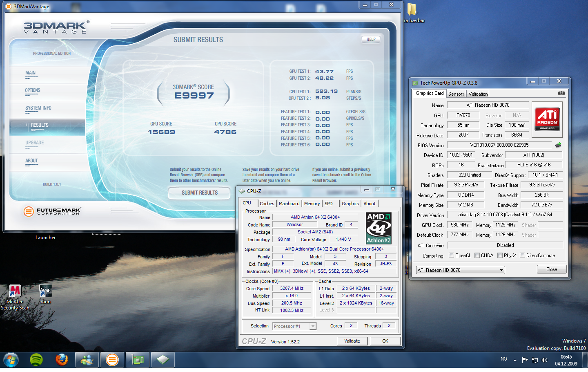Show hidden tray icons arrow

click(x=515, y=360)
